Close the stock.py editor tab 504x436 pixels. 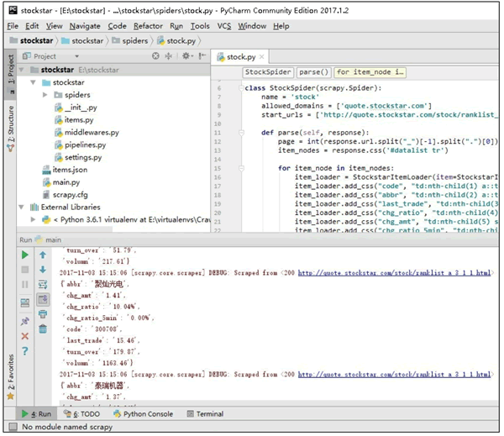point(261,57)
